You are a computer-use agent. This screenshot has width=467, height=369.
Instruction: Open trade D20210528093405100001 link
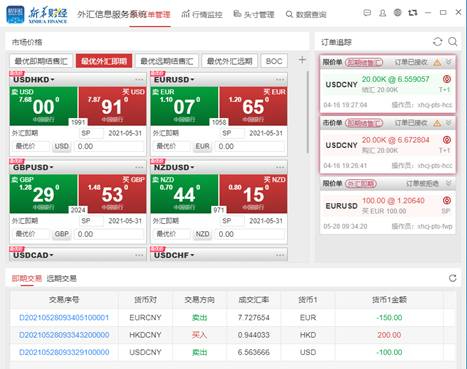[64, 317]
